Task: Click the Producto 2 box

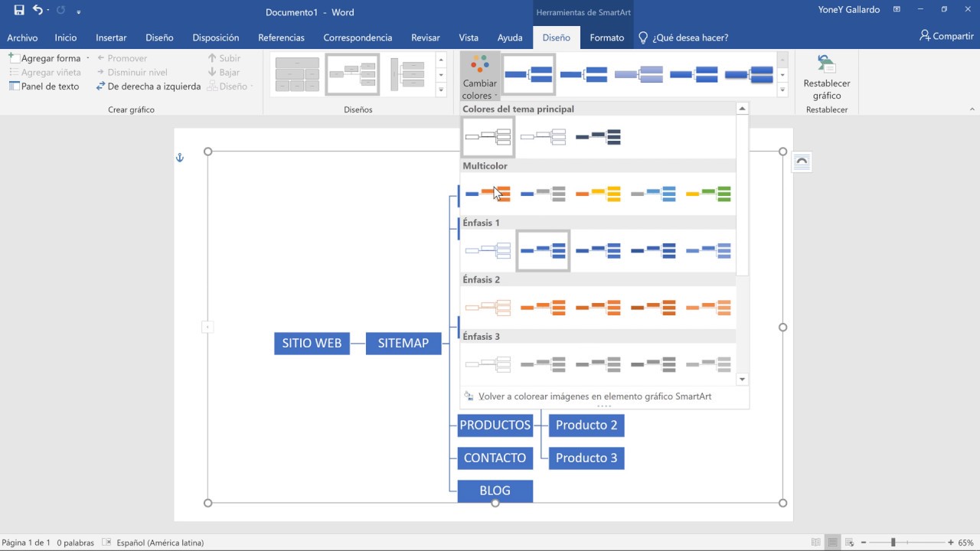Action: [586, 425]
